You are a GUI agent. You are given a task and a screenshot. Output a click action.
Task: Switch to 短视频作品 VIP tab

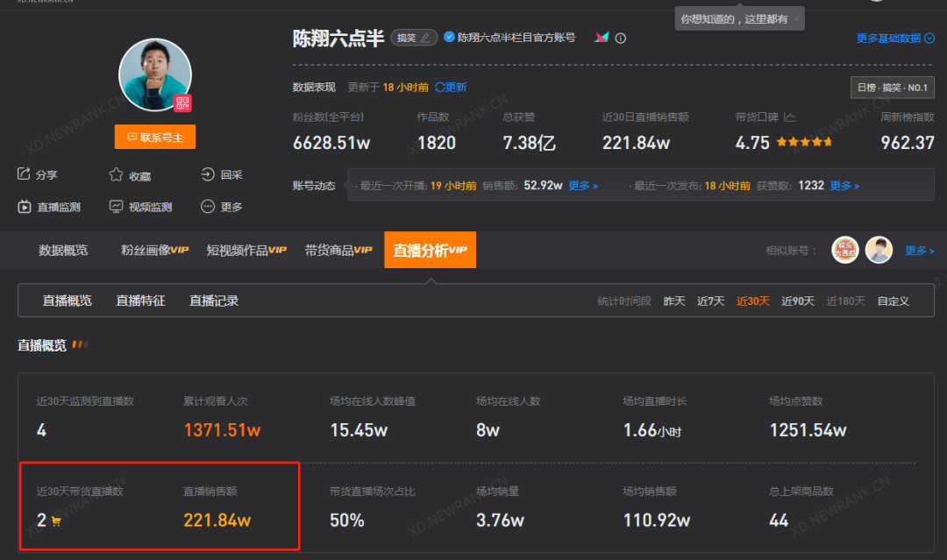coord(246,250)
